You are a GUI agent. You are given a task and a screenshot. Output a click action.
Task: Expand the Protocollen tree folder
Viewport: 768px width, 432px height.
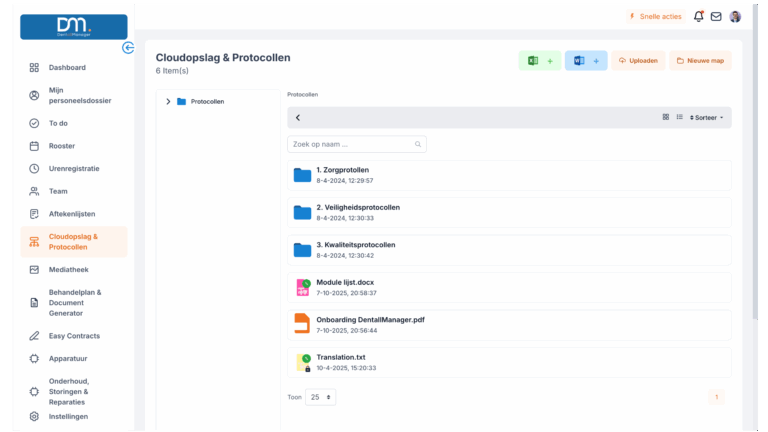[x=168, y=101]
